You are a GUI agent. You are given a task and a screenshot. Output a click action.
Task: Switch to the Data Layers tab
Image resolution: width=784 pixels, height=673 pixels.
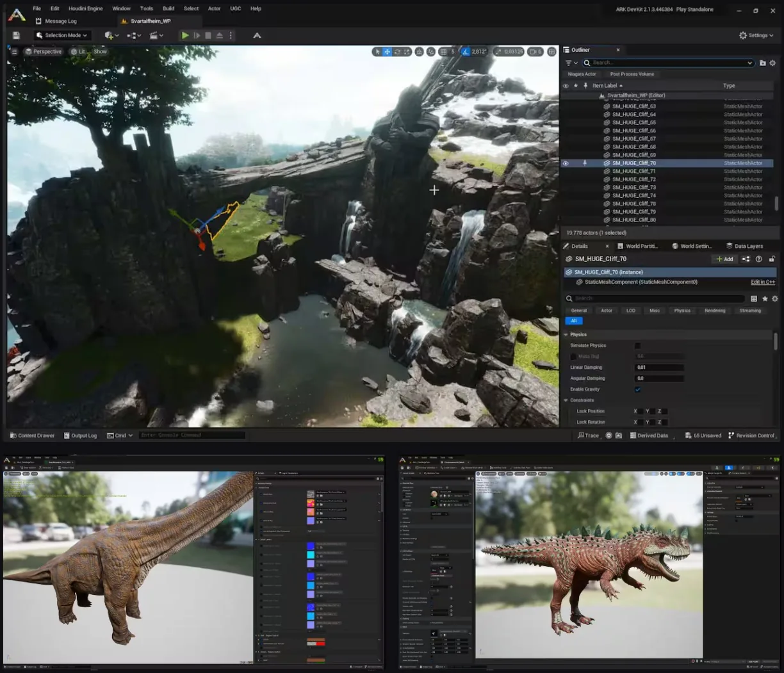click(745, 246)
